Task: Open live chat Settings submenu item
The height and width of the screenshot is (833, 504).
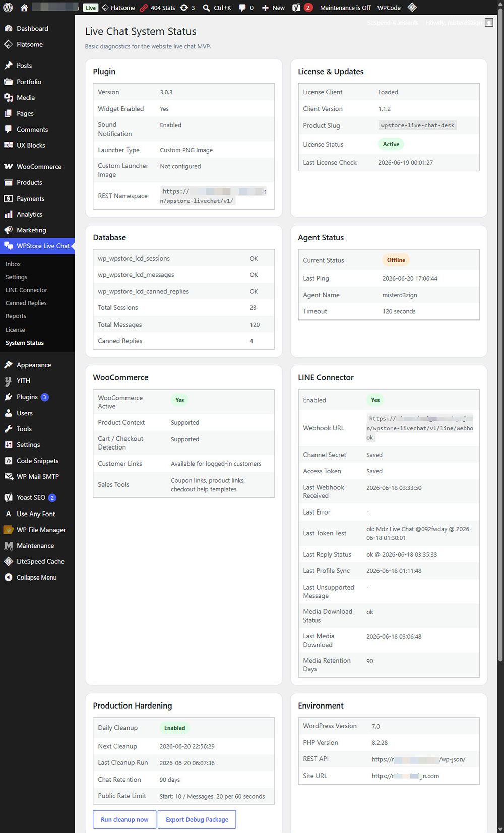Action: pyautogui.click(x=16, y=277)
